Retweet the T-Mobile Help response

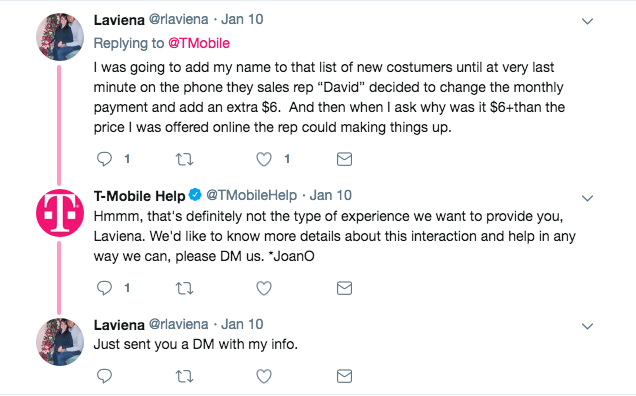184,288
